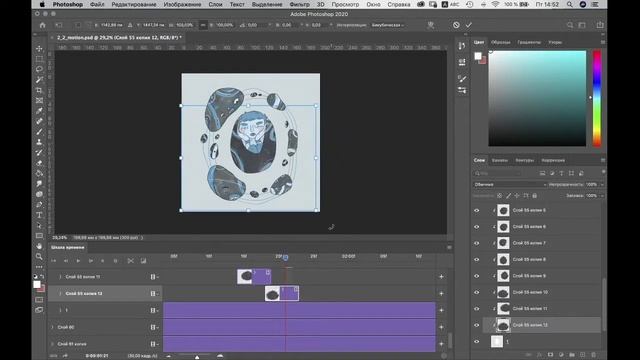
Task: Switch to the 'Градиенты' tab
Action: pos(529,42)
